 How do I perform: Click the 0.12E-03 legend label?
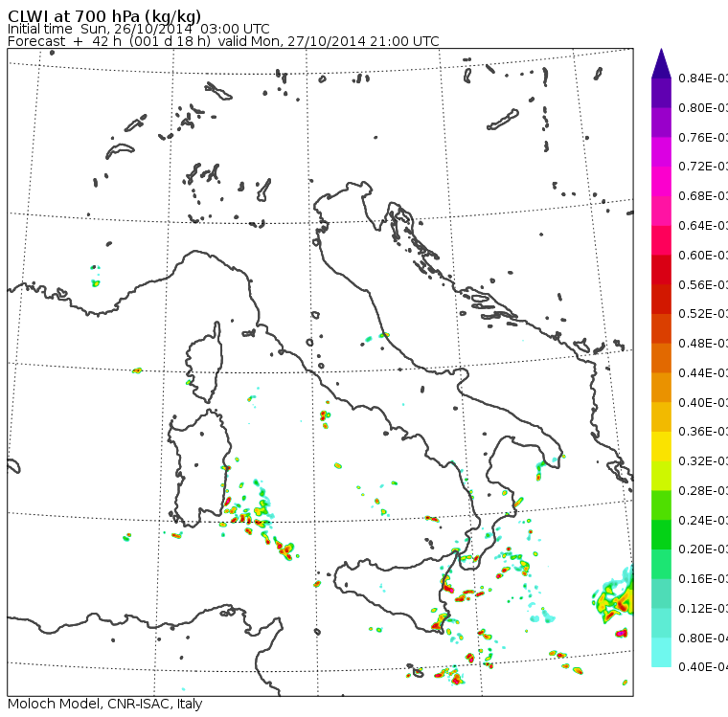pyautogui.click(x=703, y=609)
